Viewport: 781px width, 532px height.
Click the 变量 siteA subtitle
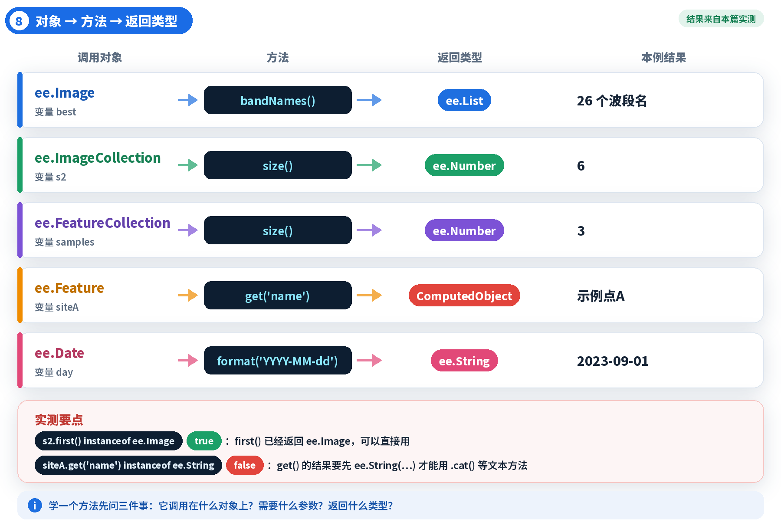(57, 307)
